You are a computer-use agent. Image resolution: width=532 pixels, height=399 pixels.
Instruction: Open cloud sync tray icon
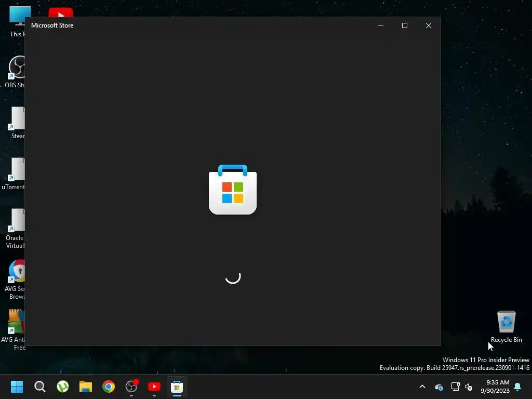coord(438,387)
